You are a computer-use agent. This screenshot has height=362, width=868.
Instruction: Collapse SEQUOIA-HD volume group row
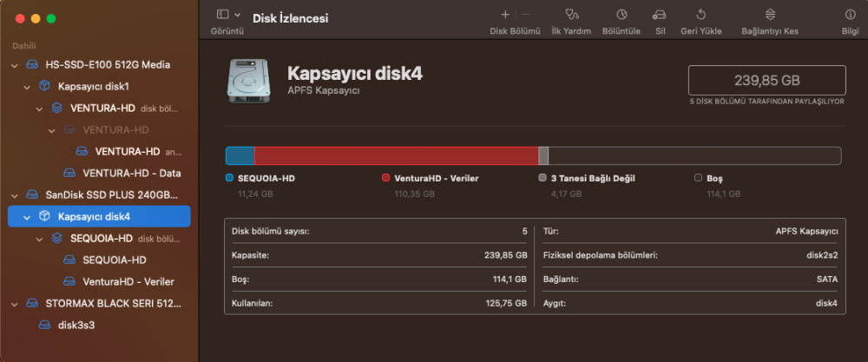[39, 239]
